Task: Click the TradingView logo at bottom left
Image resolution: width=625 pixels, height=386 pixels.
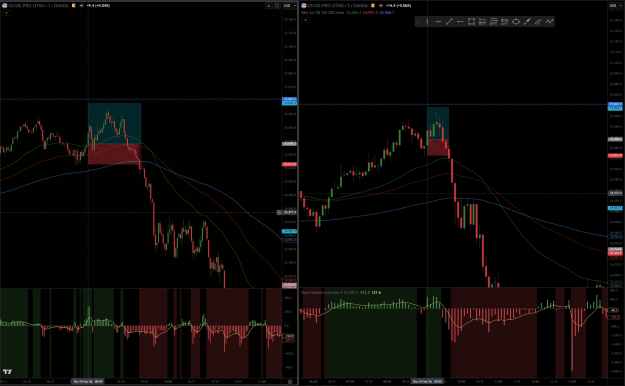Action: [x=7, y=372]
